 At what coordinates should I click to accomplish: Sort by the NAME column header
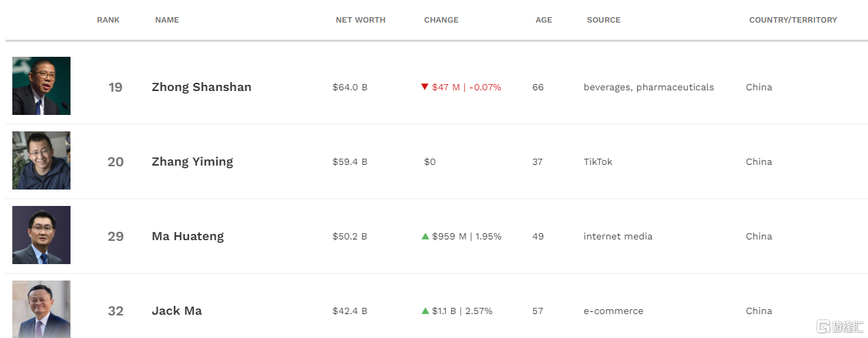(167, 20)
